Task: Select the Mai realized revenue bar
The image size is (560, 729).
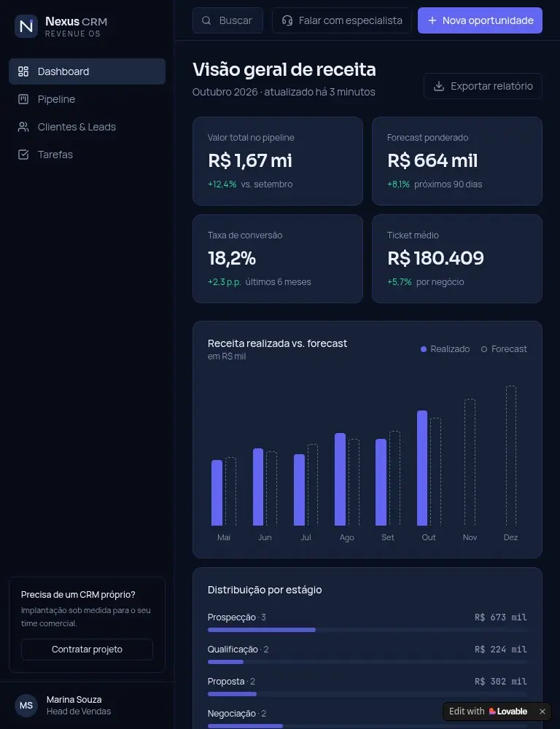Action: 217,493
